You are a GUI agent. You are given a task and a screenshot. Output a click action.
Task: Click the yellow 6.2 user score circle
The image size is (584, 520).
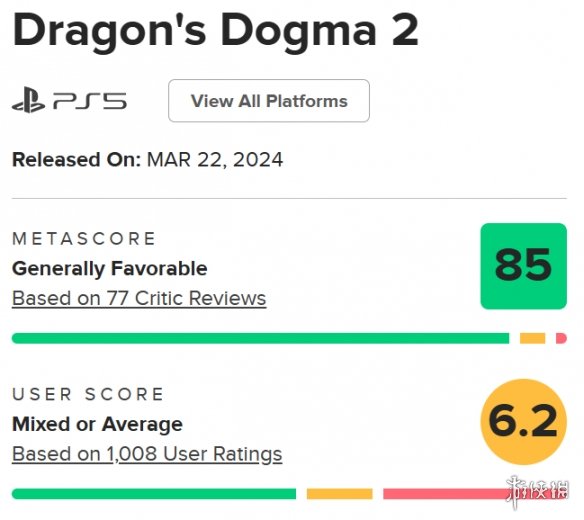point(524,422)
